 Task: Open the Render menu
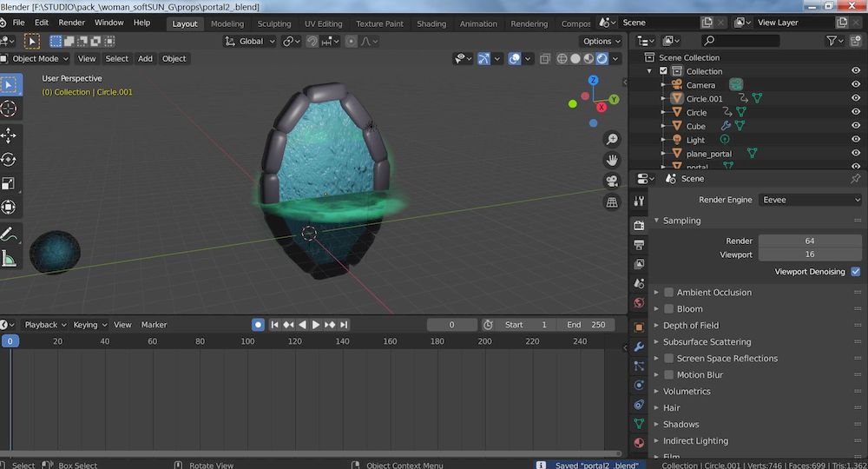(x=71, y=23)
